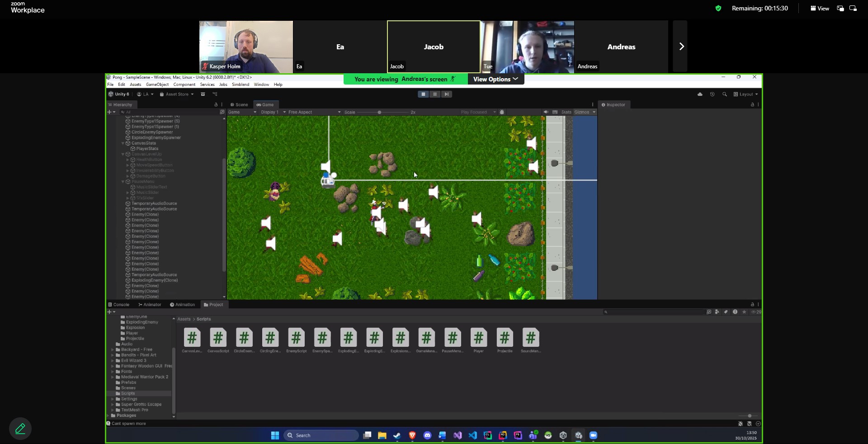Open Unity Cloud from the cloud icon
The height and width of the screenshot is (444, 868).
[x=700, y=94]
